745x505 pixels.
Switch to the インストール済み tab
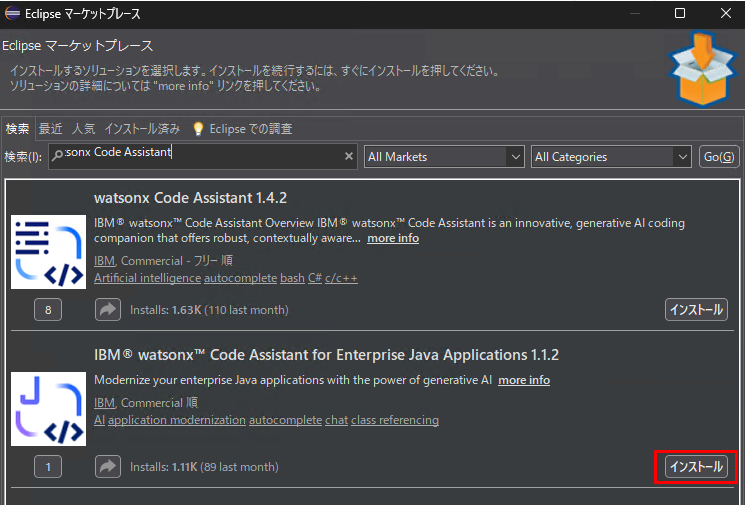pos(142,129)
